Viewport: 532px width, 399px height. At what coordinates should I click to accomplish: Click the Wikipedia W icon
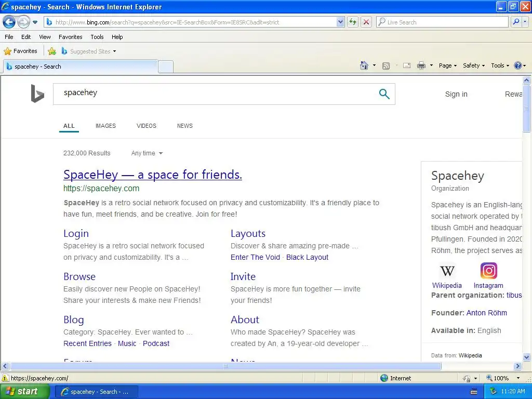coord(447,271)
